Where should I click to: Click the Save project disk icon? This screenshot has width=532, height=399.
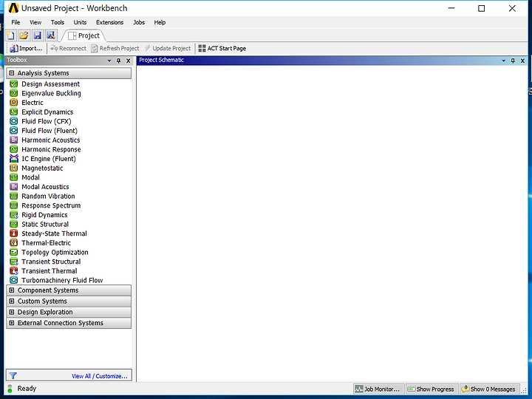click(38, 35)
